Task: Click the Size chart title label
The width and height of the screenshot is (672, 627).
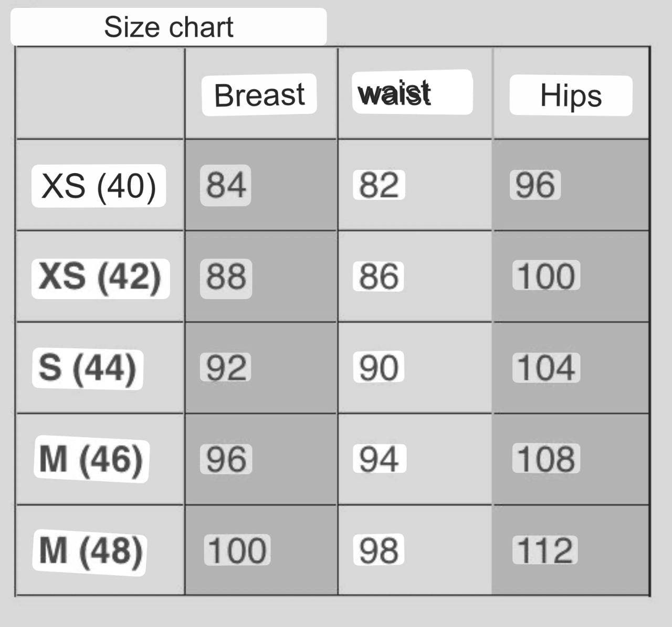Action: click(169, 27)
